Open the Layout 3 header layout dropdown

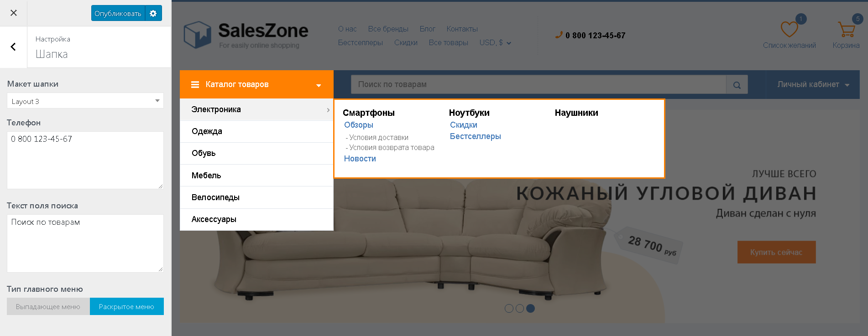click(x=85, y=101)
